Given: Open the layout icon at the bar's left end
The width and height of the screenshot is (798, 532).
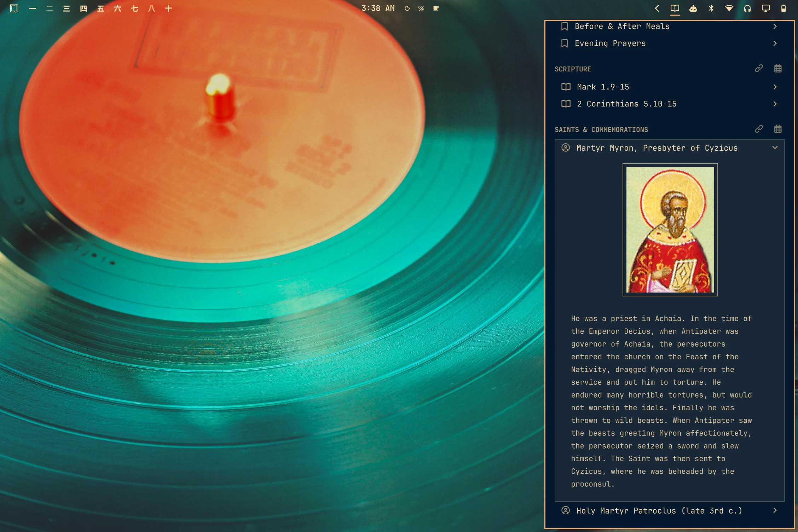Looking at the screenshot, I should coord(14,8).
